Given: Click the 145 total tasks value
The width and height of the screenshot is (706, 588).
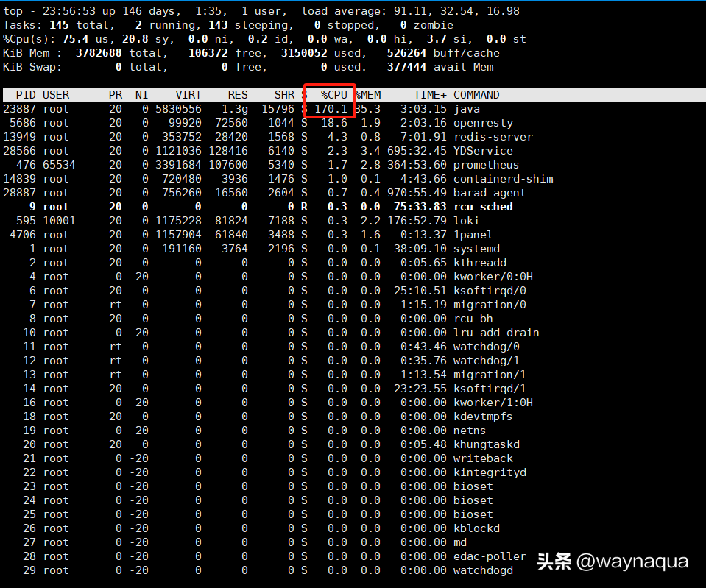Looking at the screenshot, I should point(59,25).
